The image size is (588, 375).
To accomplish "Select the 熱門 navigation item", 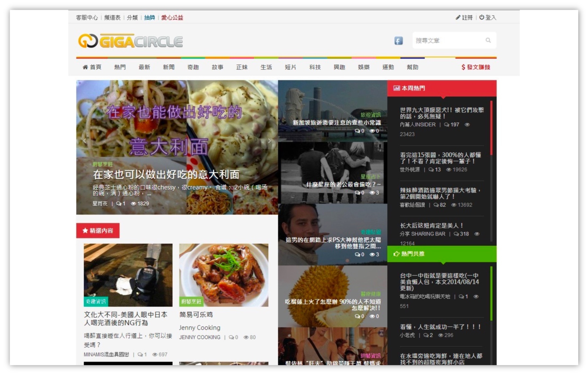I will [x=120, y=67].
